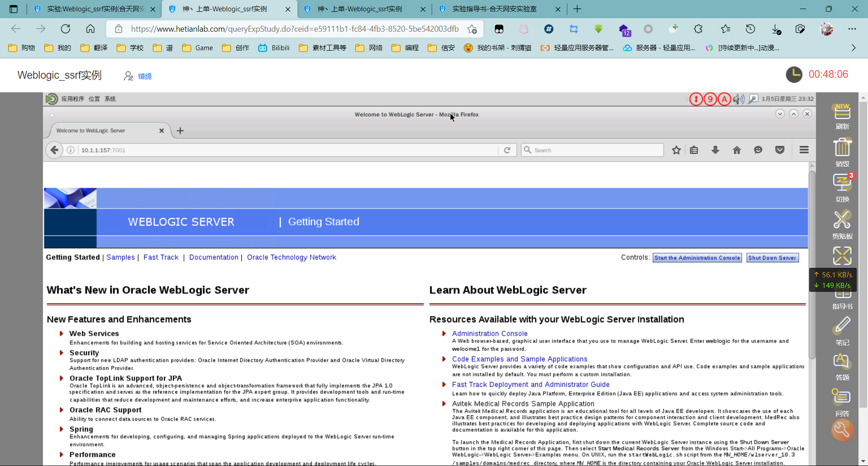
Task: Click Edge address bar URL
Action: [x=295, y=29]
